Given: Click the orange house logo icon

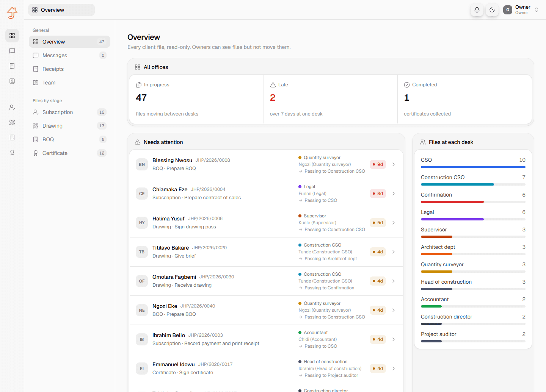Looking at the screenshot, I should tap(12, 12).
